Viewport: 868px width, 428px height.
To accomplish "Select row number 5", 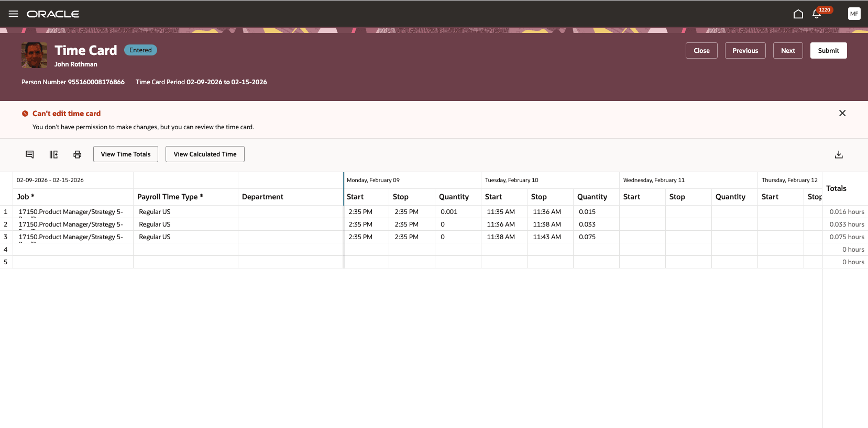I will click(x=6, y=262).
